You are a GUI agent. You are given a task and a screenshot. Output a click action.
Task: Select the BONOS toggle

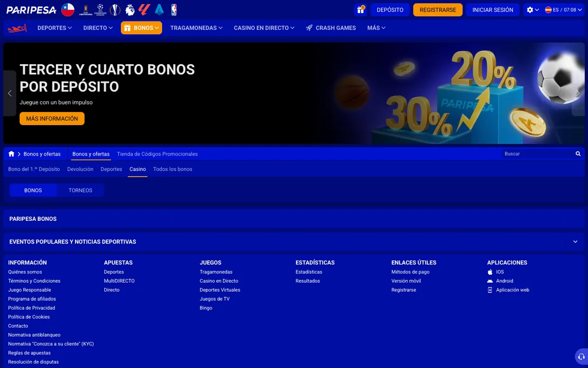pos(33,190)
